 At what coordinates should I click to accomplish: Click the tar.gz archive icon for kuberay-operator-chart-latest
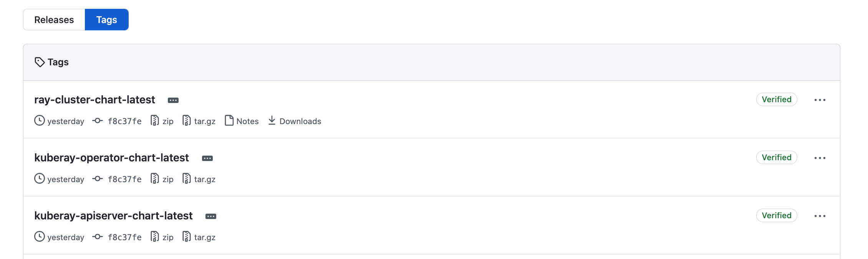(x=187, y=179)
